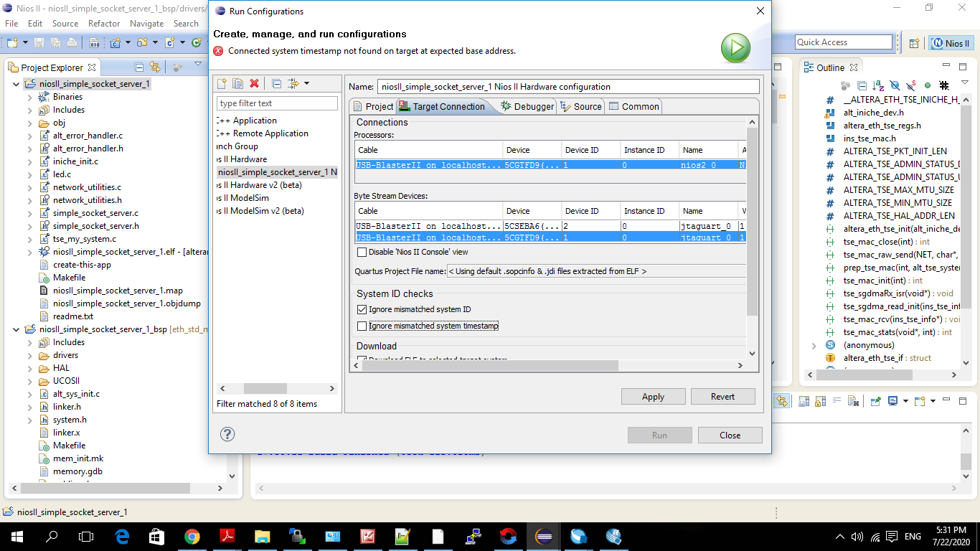Create a new launch configuration

click(222, 83)
